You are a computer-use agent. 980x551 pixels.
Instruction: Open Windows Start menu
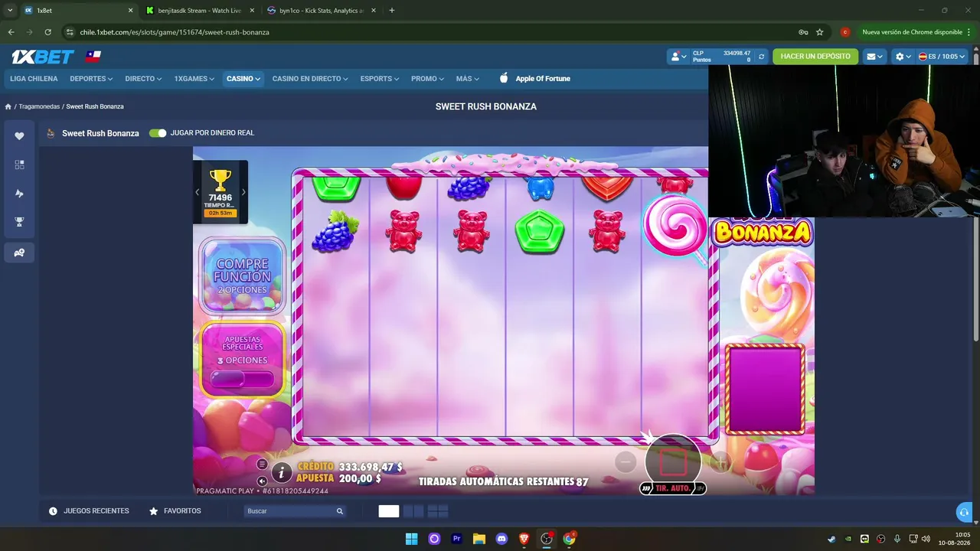coord(411,539)
